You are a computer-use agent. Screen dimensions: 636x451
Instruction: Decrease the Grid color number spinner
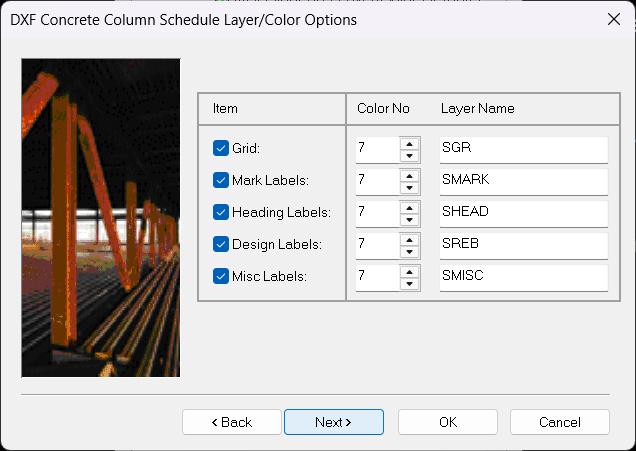click(409, 156)
